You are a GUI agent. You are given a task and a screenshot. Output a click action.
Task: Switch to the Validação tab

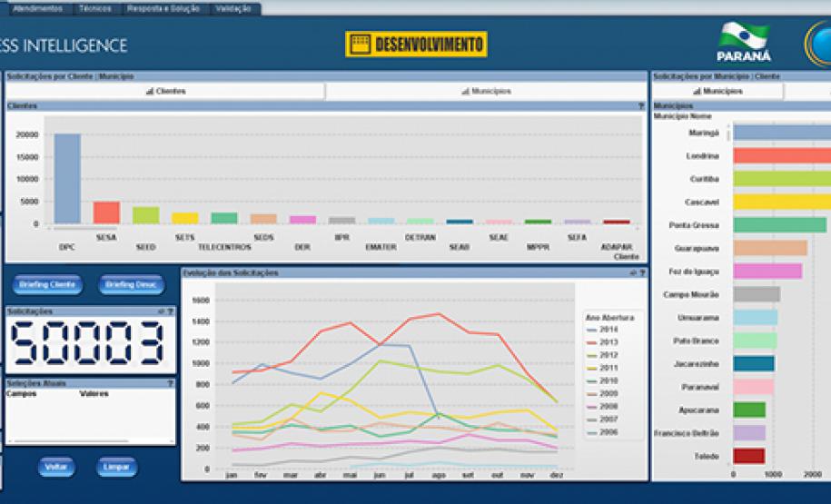[234, 8]
